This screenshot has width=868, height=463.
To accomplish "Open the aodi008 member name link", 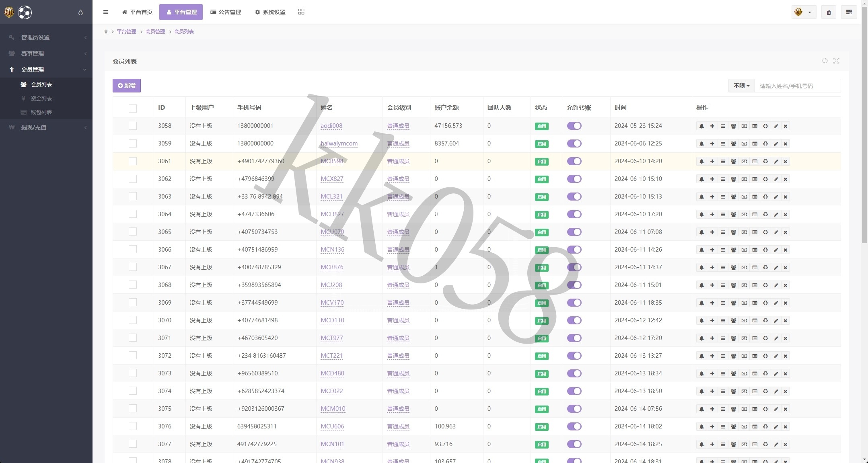I will [x=331, y=126].
